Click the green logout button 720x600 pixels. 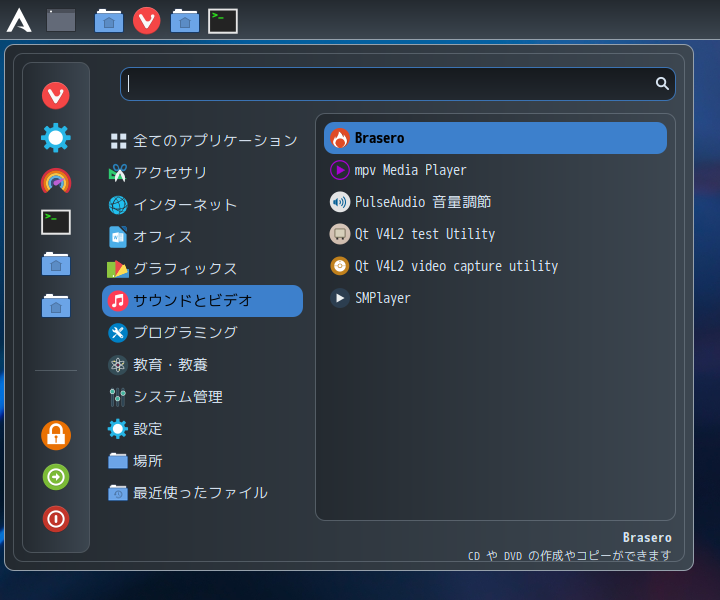pyautogui.click(x=56, y=477)
